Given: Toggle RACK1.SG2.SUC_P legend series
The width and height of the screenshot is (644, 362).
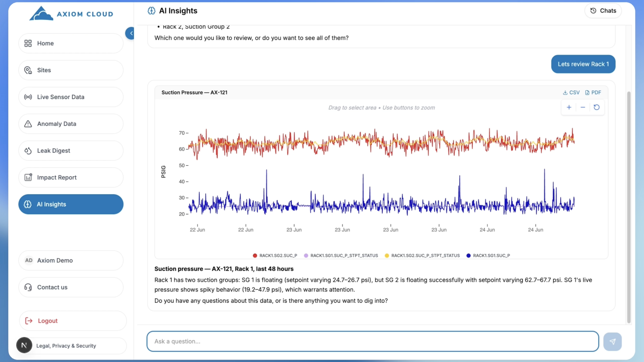Looking at the screenshot, I should pos(275,256).
